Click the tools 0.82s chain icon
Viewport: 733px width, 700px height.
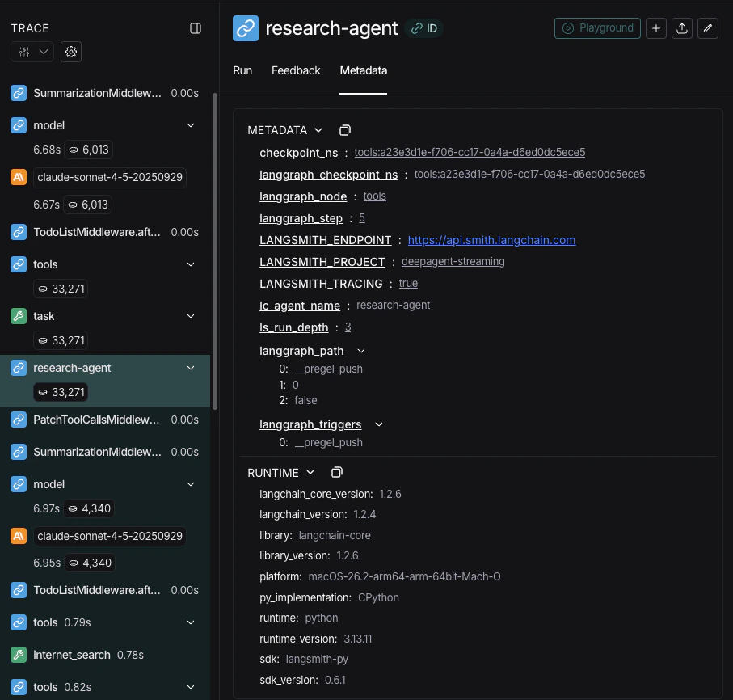(19, 687)
